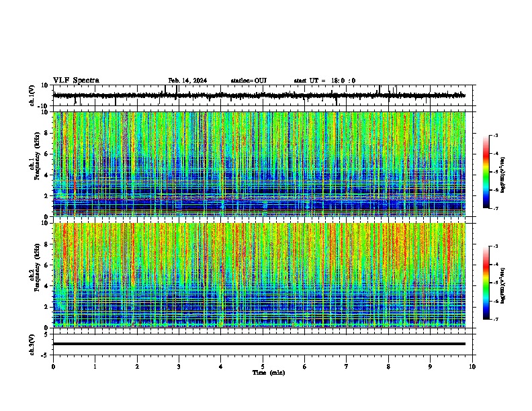This screenshot has height=411, width=532.
Task: Click the ch.1 spectrogram panel
Action: [x=259, y=164]
